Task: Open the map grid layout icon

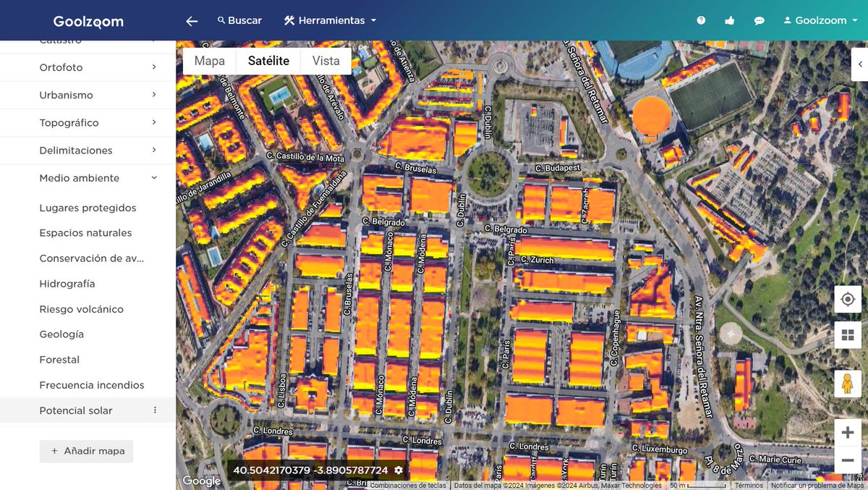Action: (x=848, y=335)
